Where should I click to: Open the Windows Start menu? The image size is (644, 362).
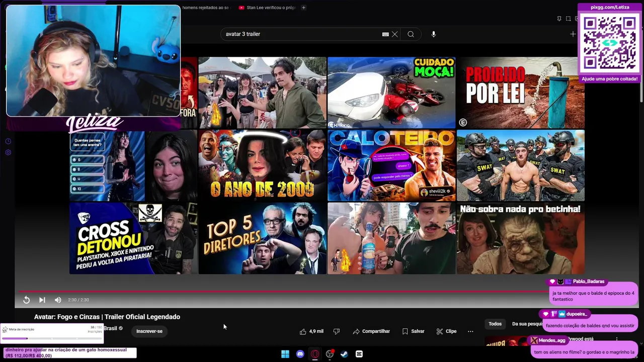coord(285,354)
